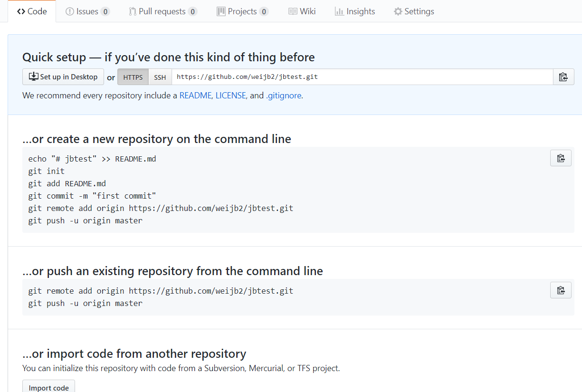This screenshot has height=392, width=582.
Task: Copy the new repository commands to clipboard
Action: [561, 158]
